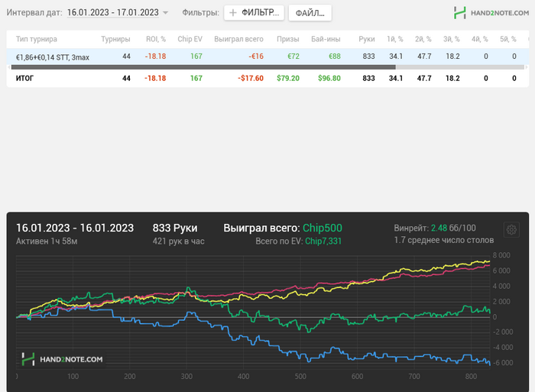
Task: Click the 1.7 среднее число столов label
Action: click(x=444, y=240)
